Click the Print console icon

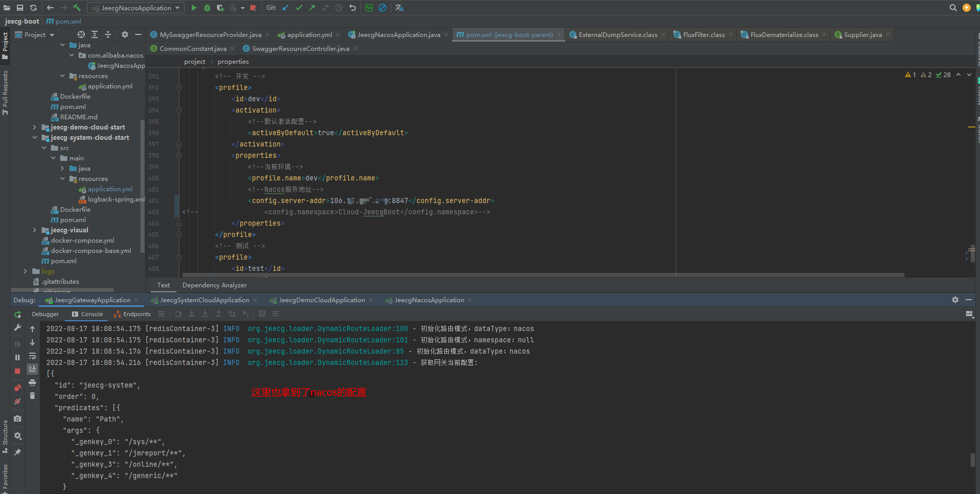pyautogui.click(x=32, y=383)
